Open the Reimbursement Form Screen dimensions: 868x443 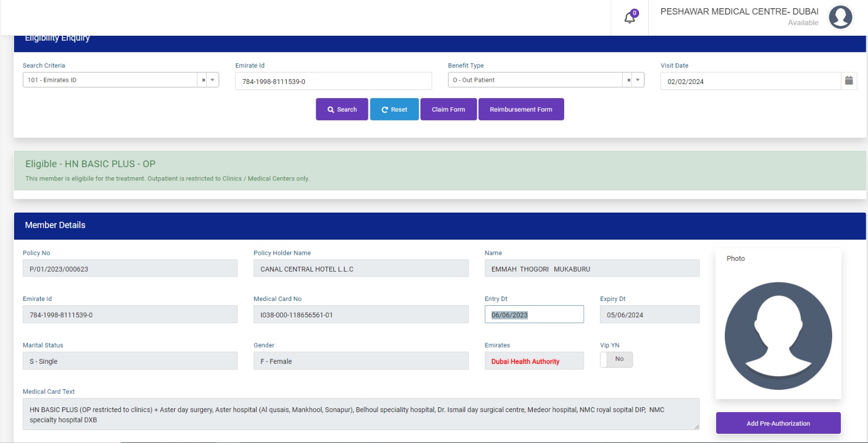tap(521, 110)
